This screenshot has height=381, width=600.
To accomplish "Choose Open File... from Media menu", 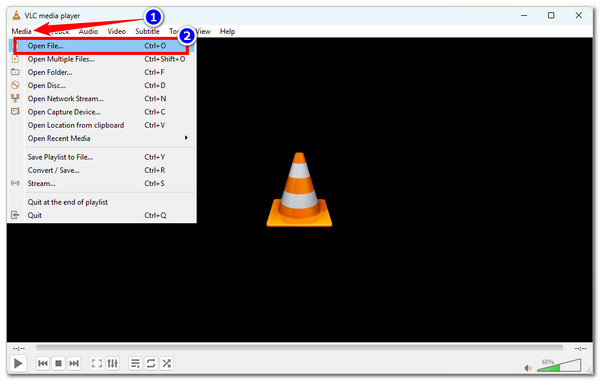I will coord(101,46).
